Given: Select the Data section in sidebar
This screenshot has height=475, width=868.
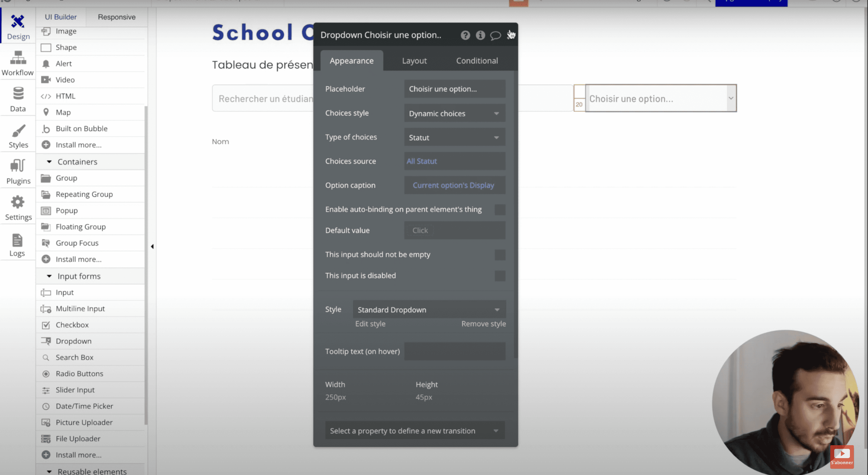Looking at the screenshot, I should point(17,99).
